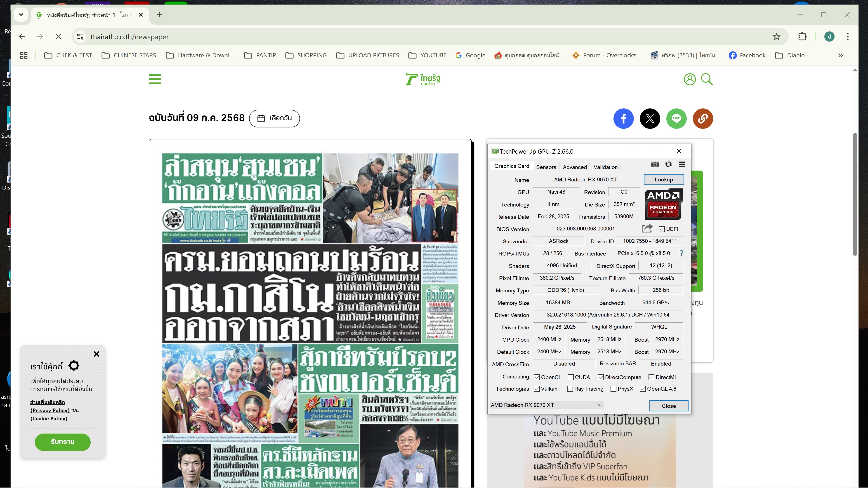Click the Close button in GPU-Z
The width and height of the screenshot is (868, 488).
point(669,406)
